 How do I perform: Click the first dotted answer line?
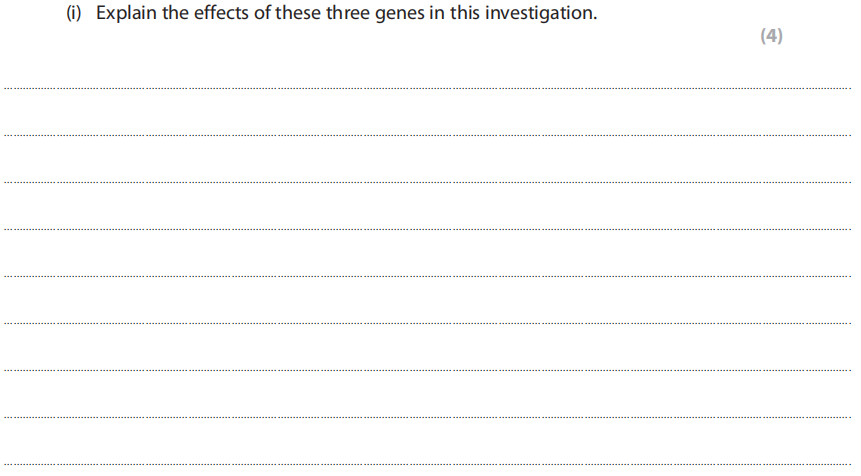coord(430,89)
